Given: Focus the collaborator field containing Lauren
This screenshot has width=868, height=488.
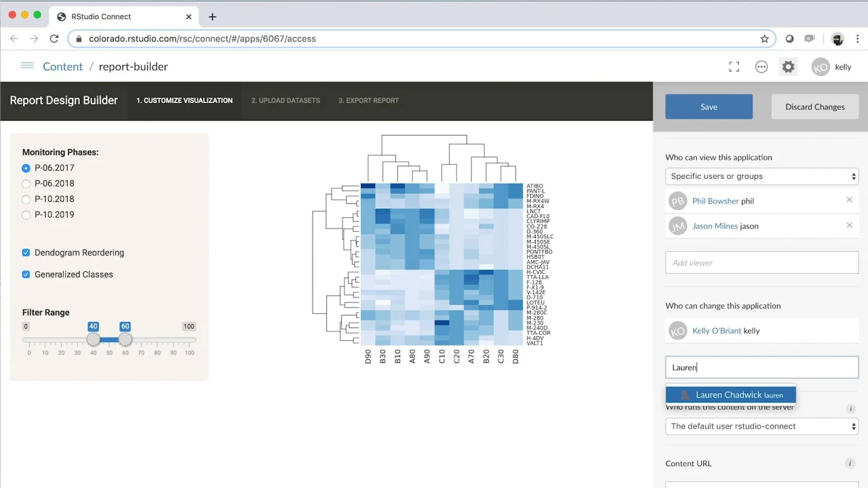Looking at the screenshot, I should pyautogui.click(x=762, y=367).
